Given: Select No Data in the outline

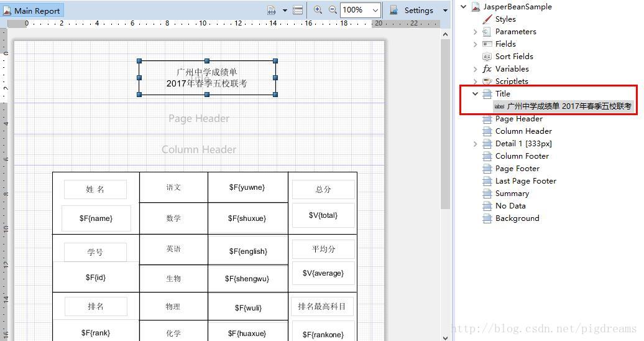Looking at the screenshot, I should [510, 206].
